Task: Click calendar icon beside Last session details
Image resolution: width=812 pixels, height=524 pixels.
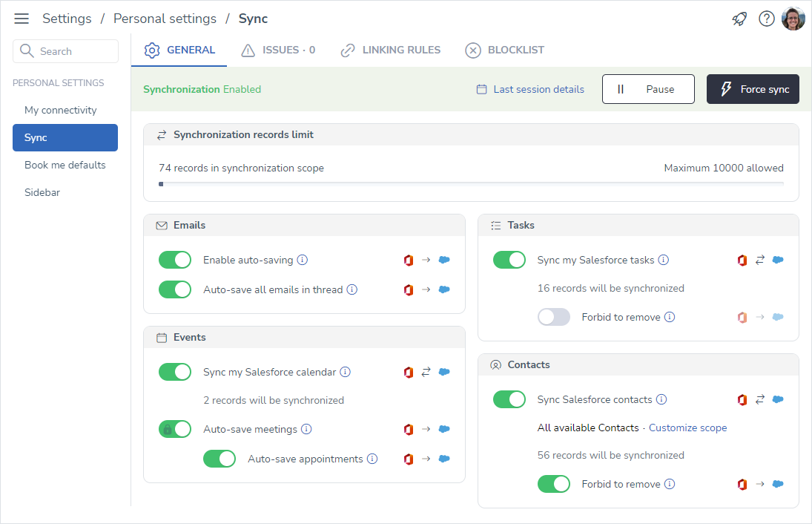Action: click(x=481, y=89)
